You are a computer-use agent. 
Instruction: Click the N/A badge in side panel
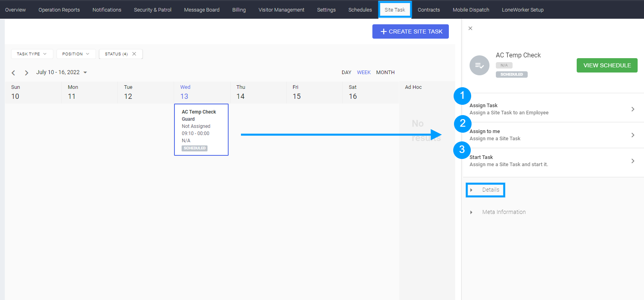[504, 65]
